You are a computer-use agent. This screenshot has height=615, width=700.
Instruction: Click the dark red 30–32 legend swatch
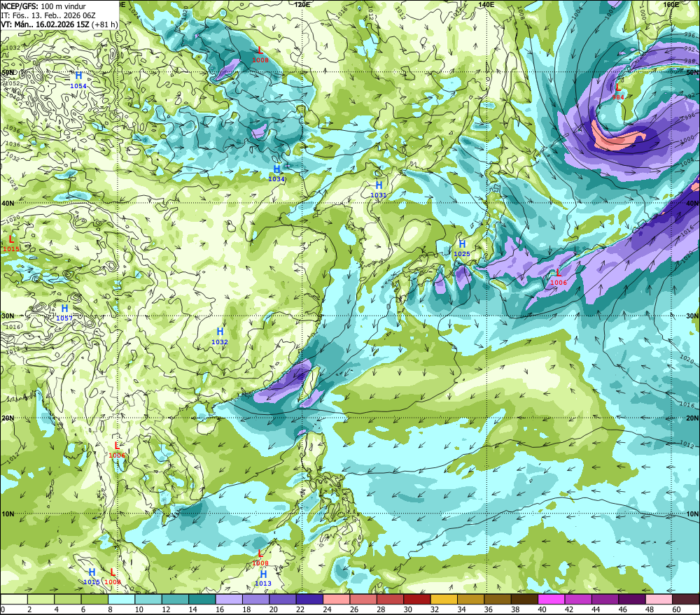[x=417, y=600]
